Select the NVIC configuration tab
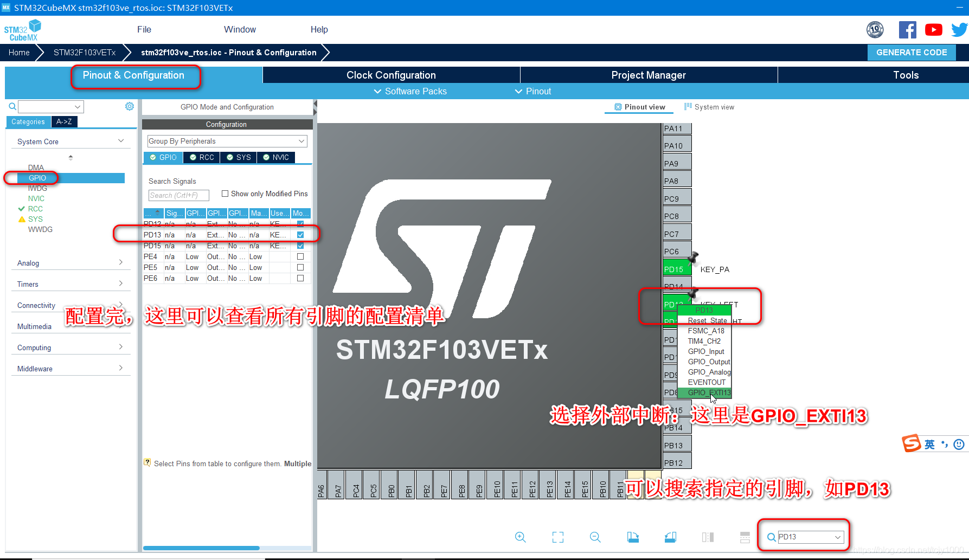The image size is (969, 560). click(276, 157)
